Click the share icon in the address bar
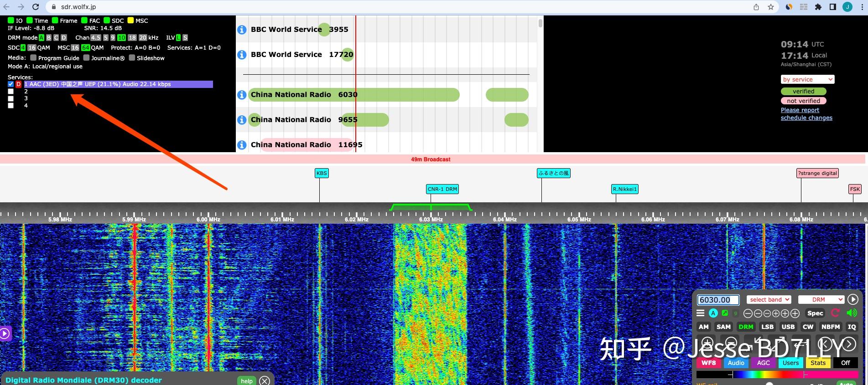Screen dimensions: 868x385 (x=756, y=7)
